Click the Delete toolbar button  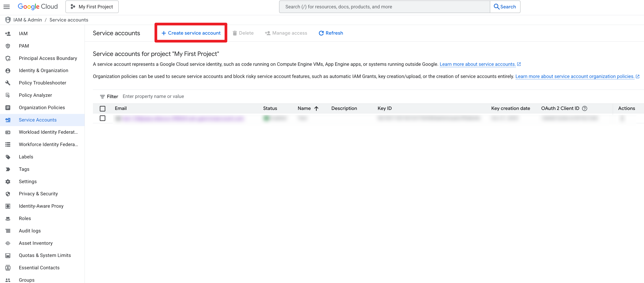click(243, 33)
